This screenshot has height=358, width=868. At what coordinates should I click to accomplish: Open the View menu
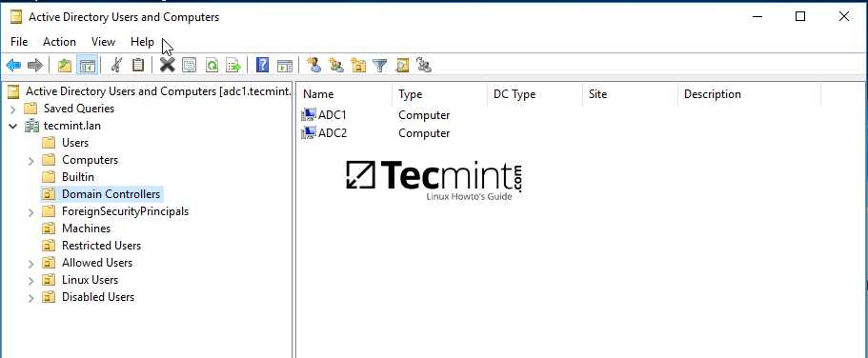coord(103,42)
